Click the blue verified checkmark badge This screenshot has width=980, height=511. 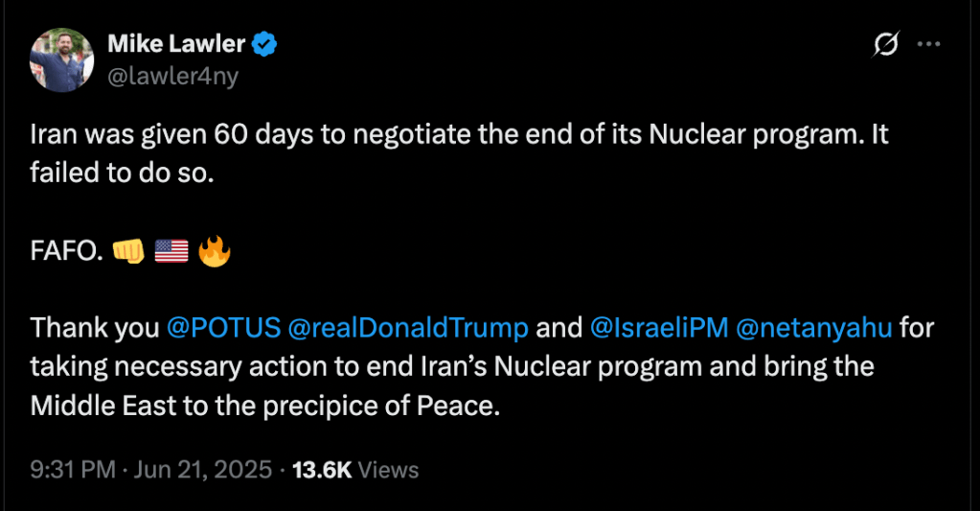(265, 44)
